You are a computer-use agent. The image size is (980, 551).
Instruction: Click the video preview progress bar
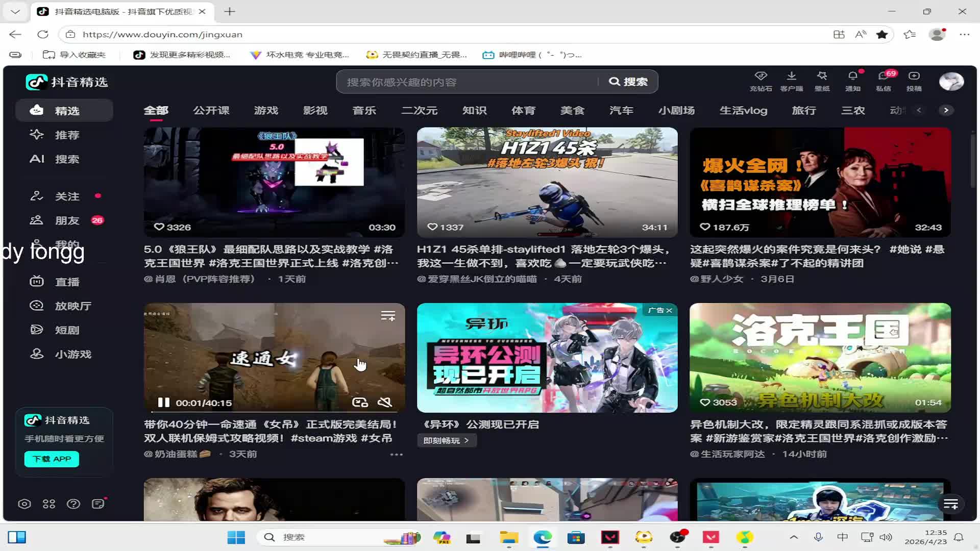point(276,411)
